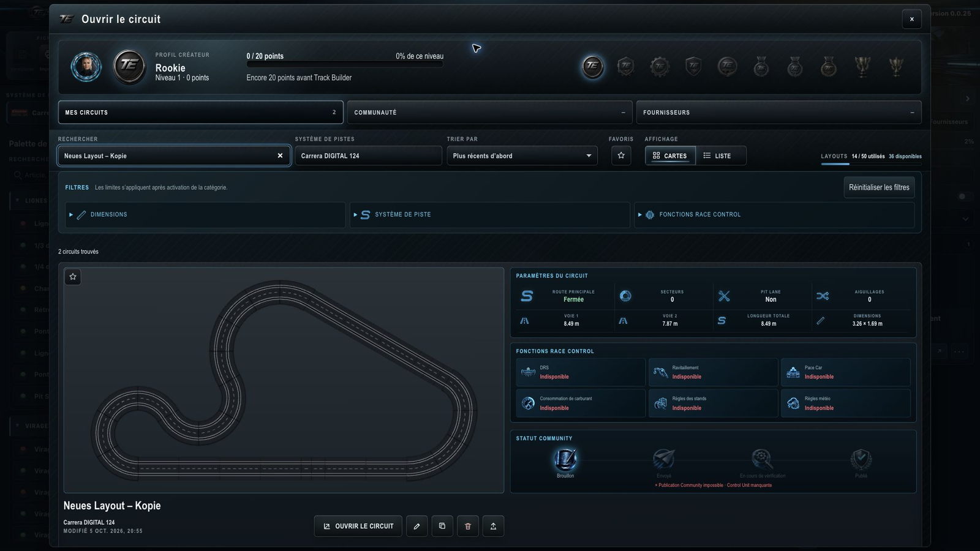Click the Neues Layout – Kopie title
This screenshot has width=980, height=551.
pyautogui.click(x=112, y=506)
